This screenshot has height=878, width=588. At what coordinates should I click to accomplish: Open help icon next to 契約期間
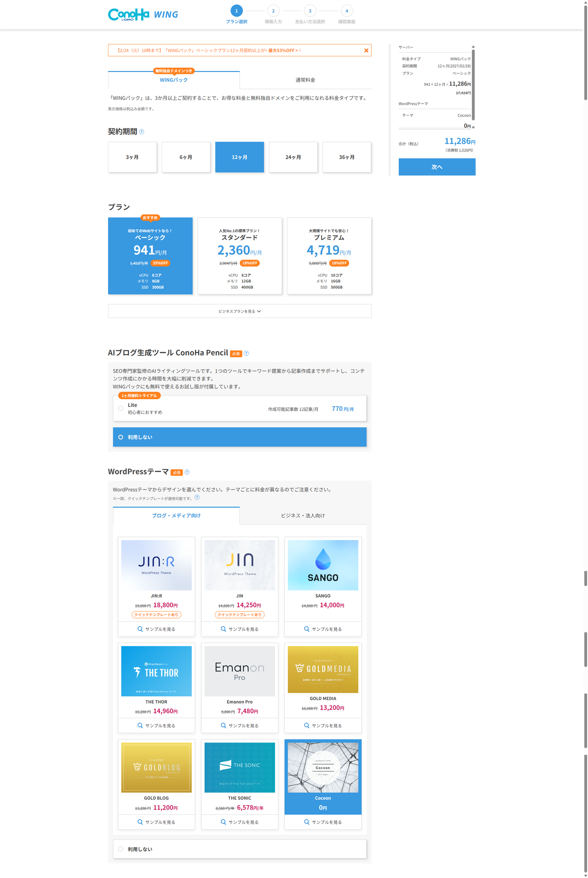coord(141,132)
